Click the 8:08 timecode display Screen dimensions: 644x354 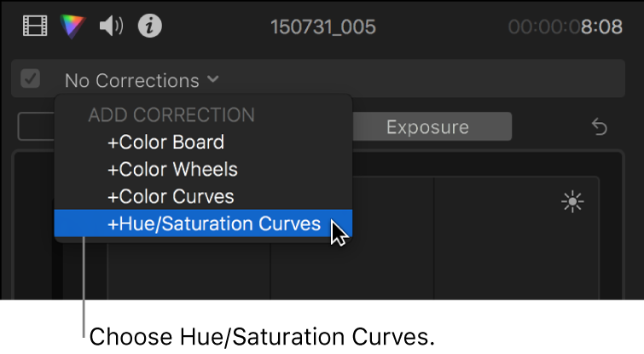(x=601, y=27)
